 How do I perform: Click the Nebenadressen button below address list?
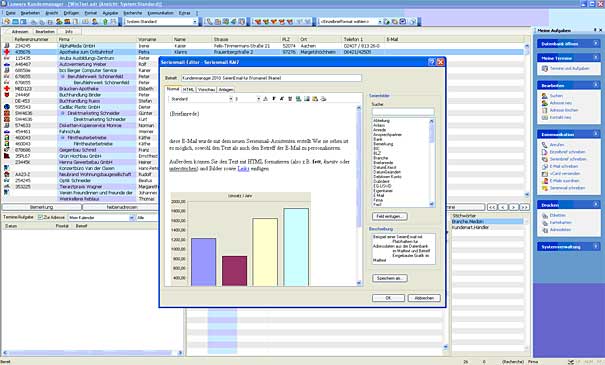[122, 207]
